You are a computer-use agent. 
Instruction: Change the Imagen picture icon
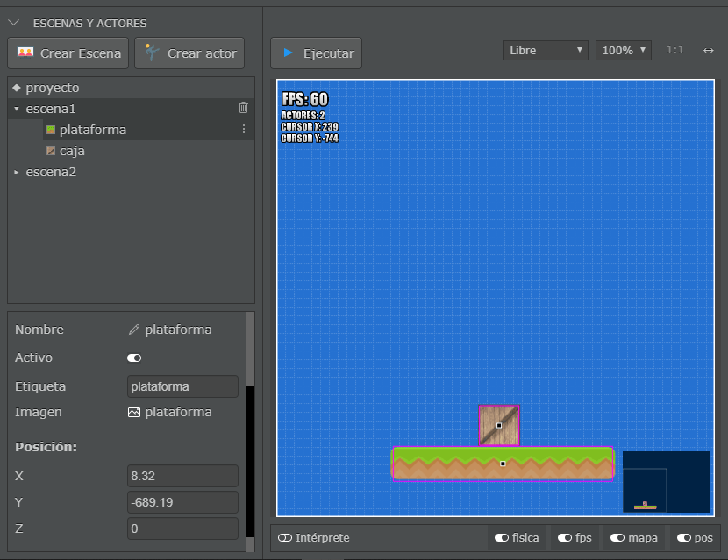coord(134,412)
